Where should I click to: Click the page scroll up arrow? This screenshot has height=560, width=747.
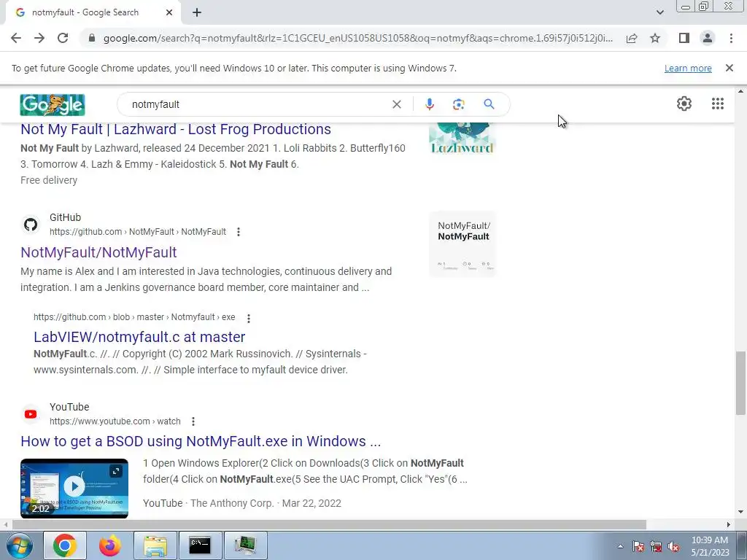[x=740, y=91]
